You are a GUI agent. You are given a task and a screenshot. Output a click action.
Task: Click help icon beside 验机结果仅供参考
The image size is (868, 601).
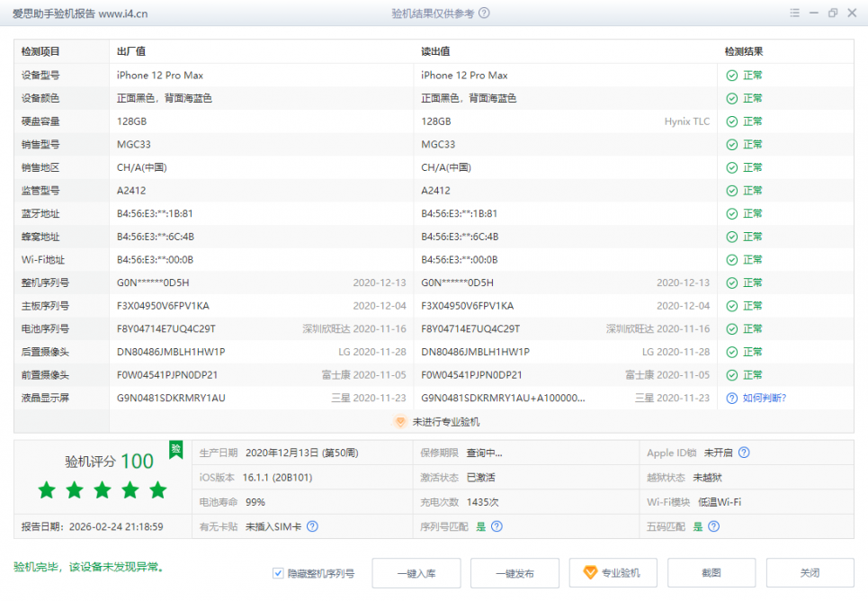tap(485, 13)
